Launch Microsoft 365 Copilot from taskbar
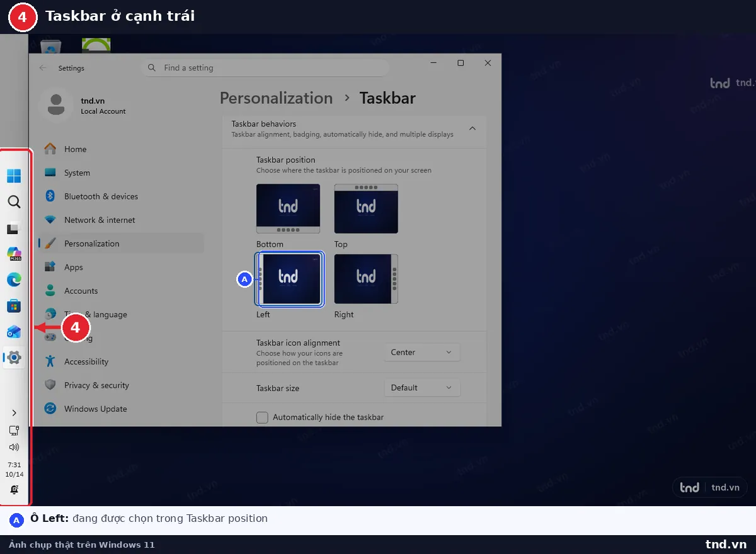 [x=14, y=254]
